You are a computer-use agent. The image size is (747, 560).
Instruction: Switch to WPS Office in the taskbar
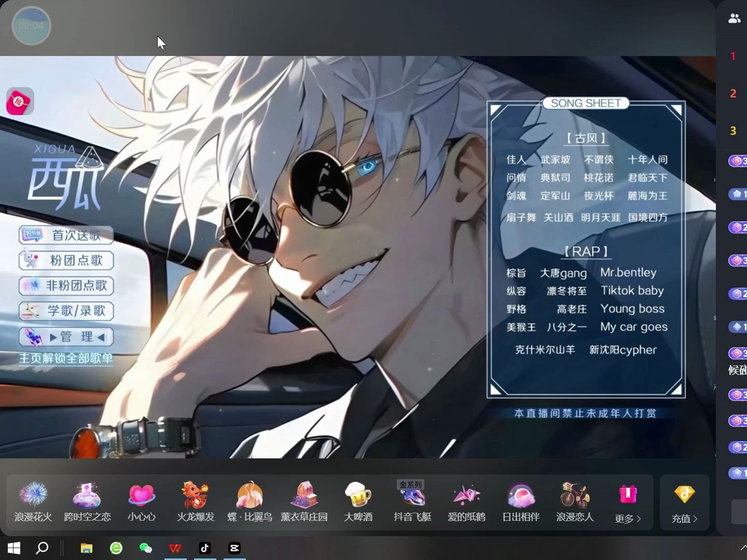click(x=175, y=548)
